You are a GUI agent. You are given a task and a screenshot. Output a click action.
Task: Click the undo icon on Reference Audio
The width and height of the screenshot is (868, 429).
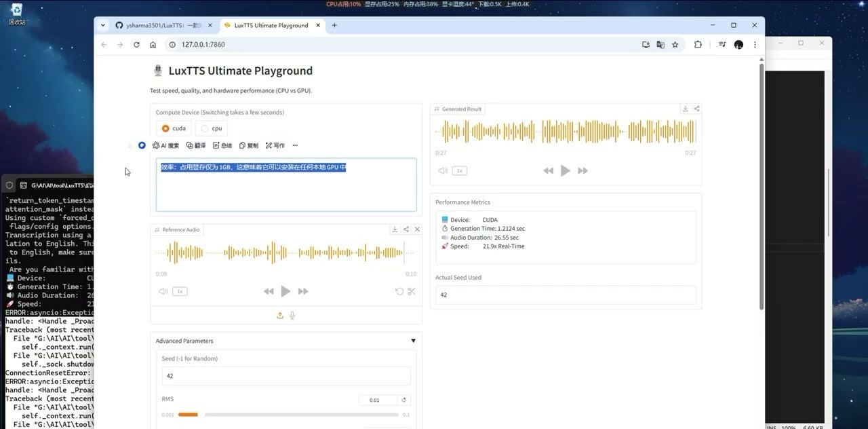click(x=399, y=291)
